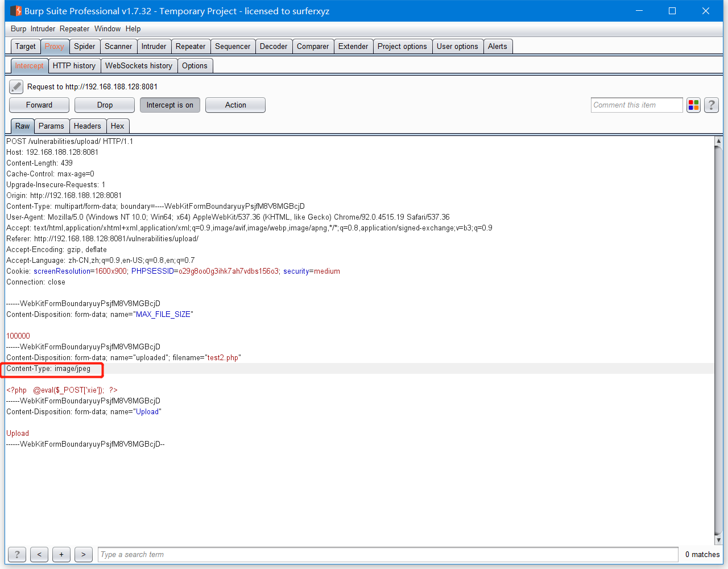Click the User-Agent header line
Screen dimensions: 728x569
[228, 217]
